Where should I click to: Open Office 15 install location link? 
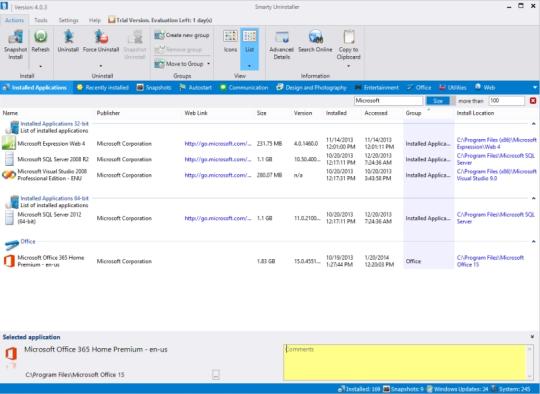tap(490, 261)
